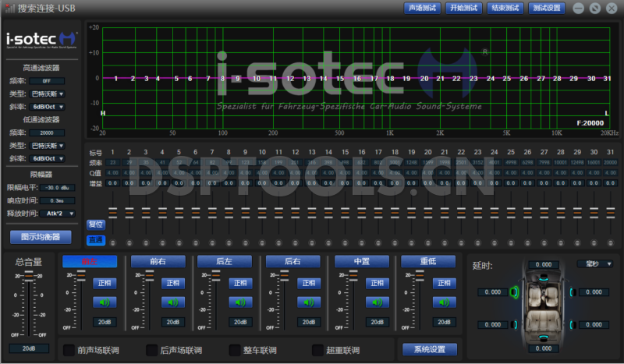Click the i-sotec logo in sidebar
624x364 pixels.
41,40
